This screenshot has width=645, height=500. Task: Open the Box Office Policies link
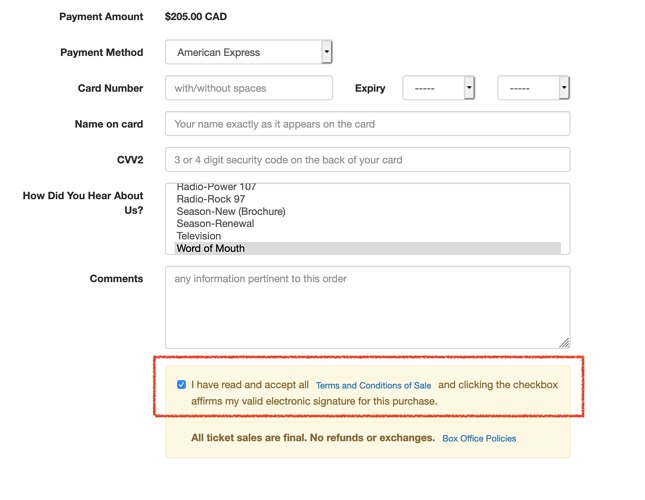[479, 438]
